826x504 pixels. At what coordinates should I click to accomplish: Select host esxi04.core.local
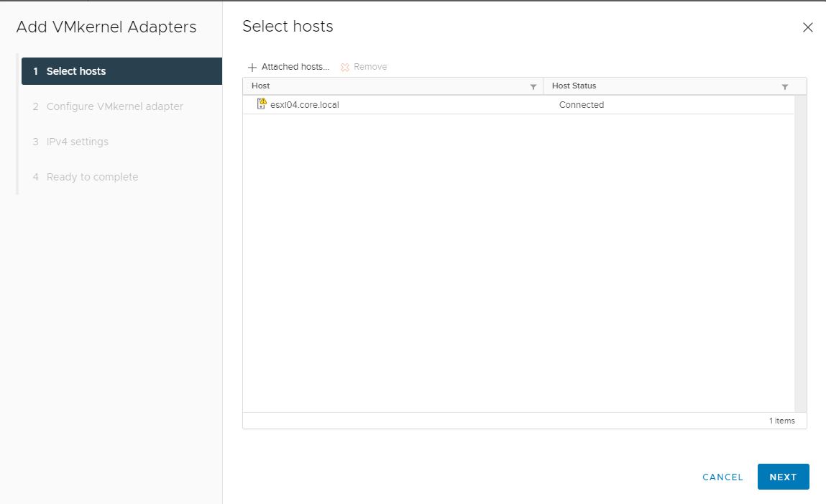pyautogui.click(x=305, y=105)
